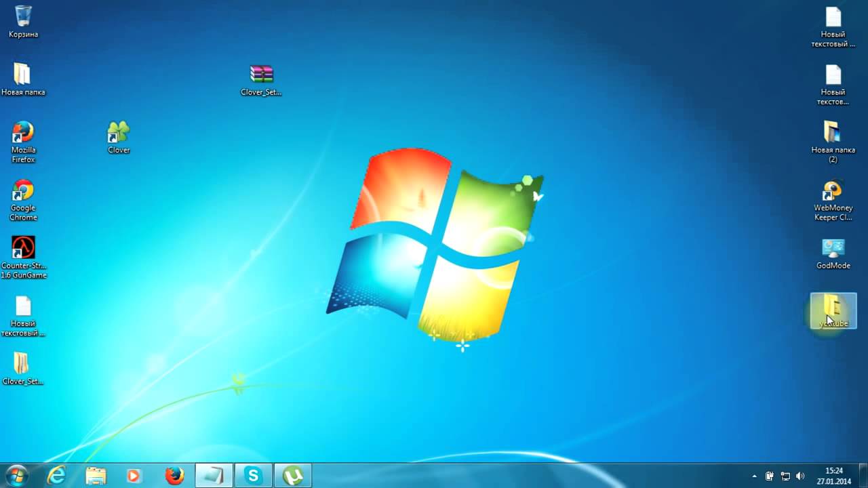Select the Mozilla Firefox desktop shortcut
The image size is (868, 488).
click(x=23, y=142)
